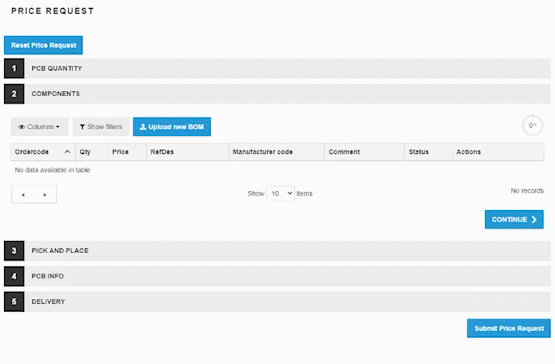Click the Actions column header
Image resolution: width=555 pixels, height=364 pixels.
(x=498, y=152)
